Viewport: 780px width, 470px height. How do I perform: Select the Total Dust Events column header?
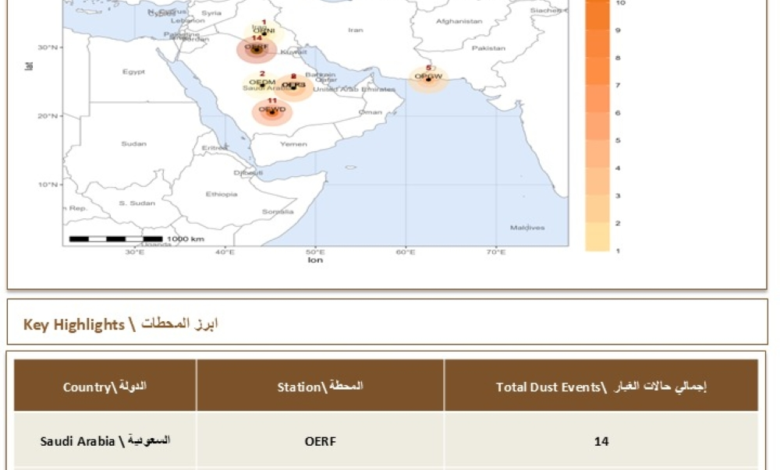601,386
